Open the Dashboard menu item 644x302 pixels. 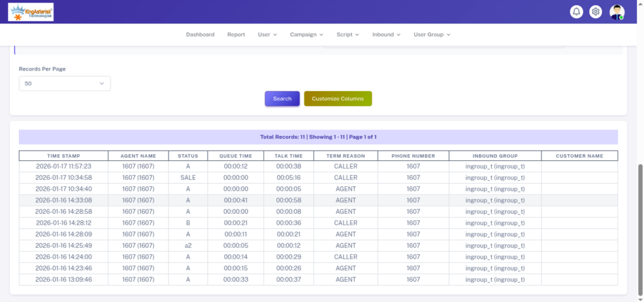[x=200, y=35]
